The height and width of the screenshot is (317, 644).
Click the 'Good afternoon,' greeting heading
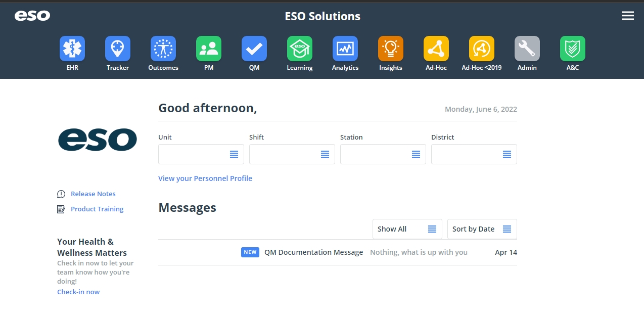coord(208,108)
